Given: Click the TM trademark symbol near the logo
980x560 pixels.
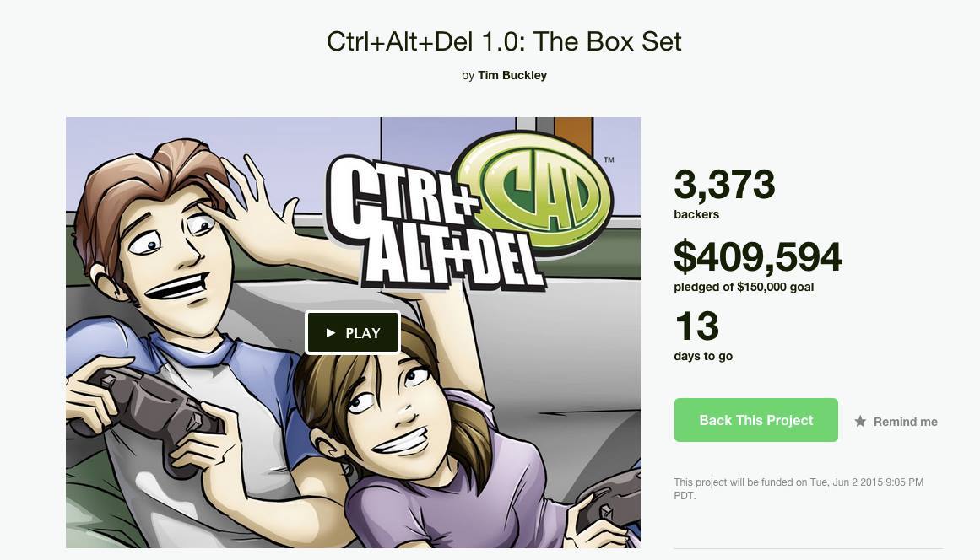Looking at the screenshot, I should pyautogui.click(x=609, y=160).
